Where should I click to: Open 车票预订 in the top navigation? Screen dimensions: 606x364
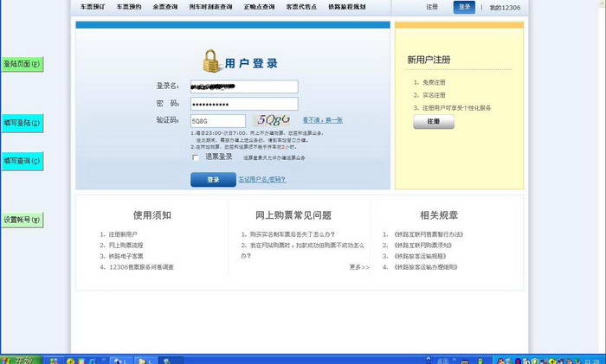click(x=93, y=7)
